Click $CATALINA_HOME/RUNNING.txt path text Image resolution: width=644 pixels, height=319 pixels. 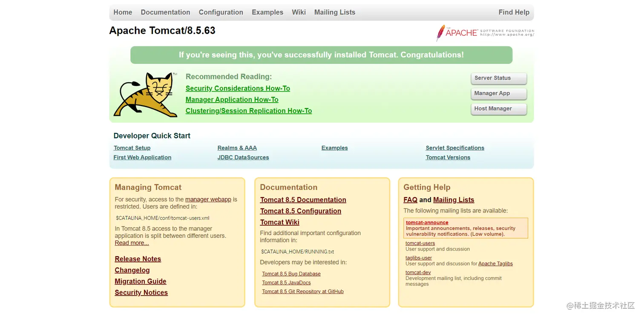tap(298, 252)
